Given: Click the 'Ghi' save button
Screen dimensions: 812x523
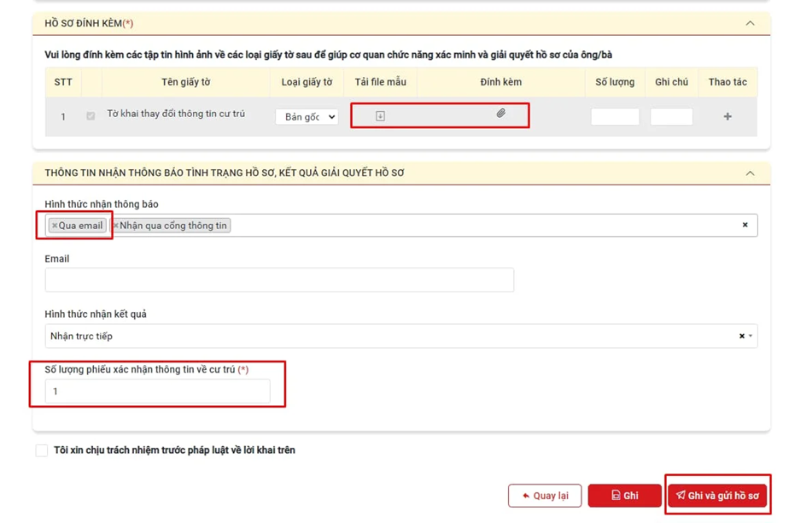Looking at the screenshot, I should [x=624, y=496].
